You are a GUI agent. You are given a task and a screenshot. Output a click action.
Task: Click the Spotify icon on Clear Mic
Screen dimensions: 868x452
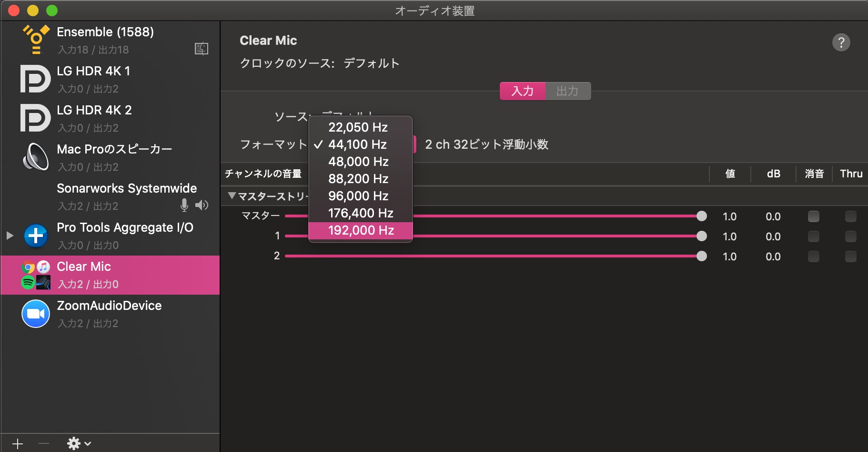[28, 282]
